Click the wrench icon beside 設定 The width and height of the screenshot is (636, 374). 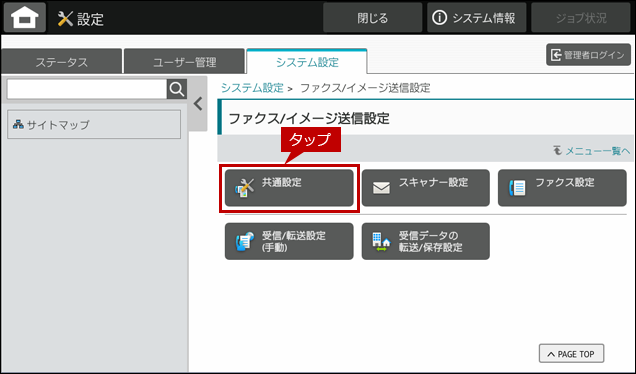coord(65,19)
